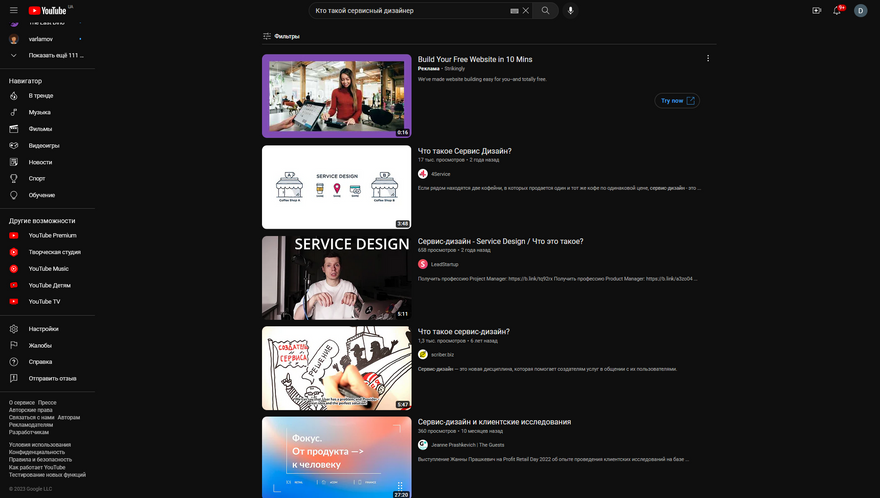Open the Фильтры filter icon
Screen dimensions: 880x498
click(x=267, y=36)
